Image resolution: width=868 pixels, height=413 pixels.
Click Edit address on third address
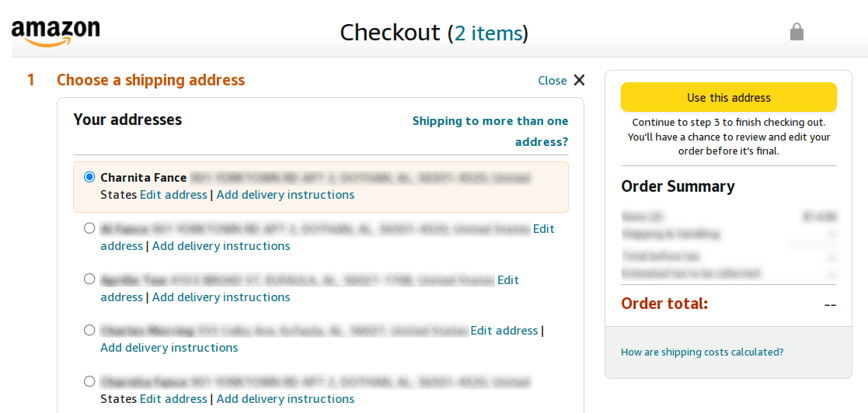[508, 280]
